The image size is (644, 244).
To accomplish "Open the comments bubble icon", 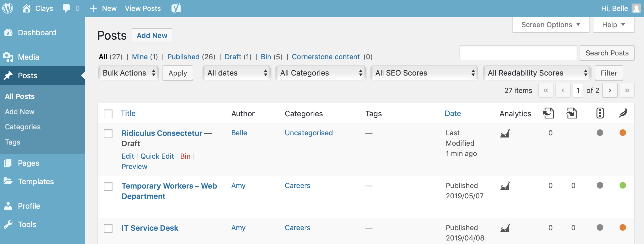I will tap(66, 8).
